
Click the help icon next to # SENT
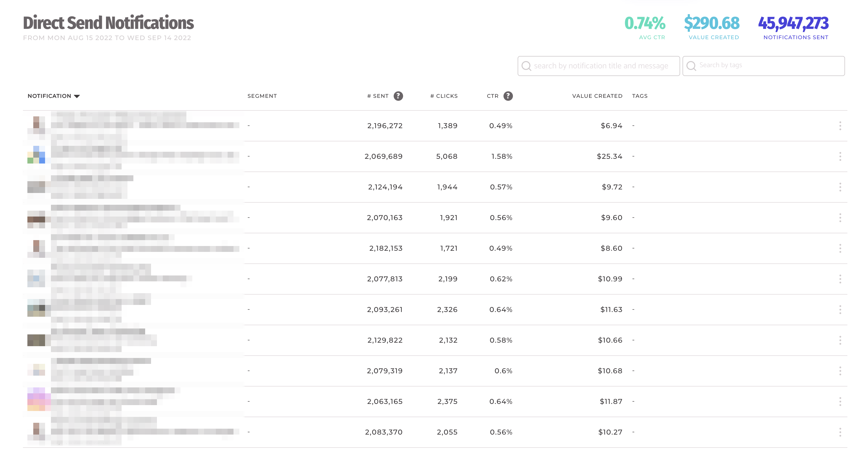[398, 96]
